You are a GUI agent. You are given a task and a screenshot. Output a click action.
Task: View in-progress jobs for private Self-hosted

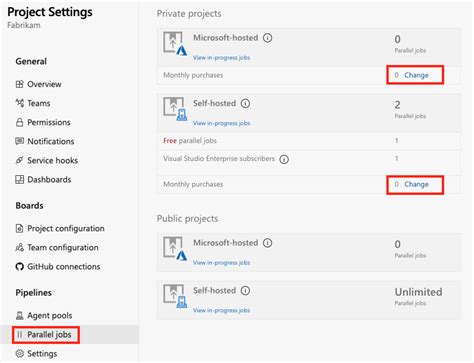point(221,123)
